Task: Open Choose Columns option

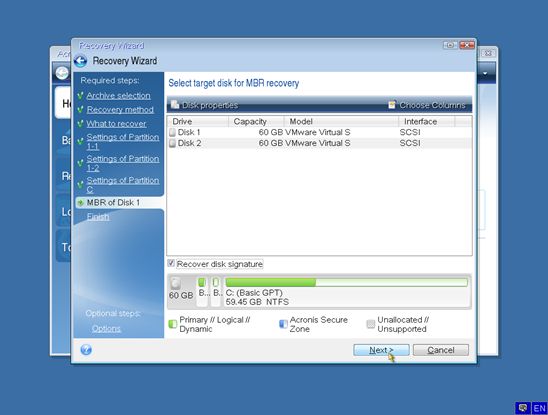Action: pos(427,105)
